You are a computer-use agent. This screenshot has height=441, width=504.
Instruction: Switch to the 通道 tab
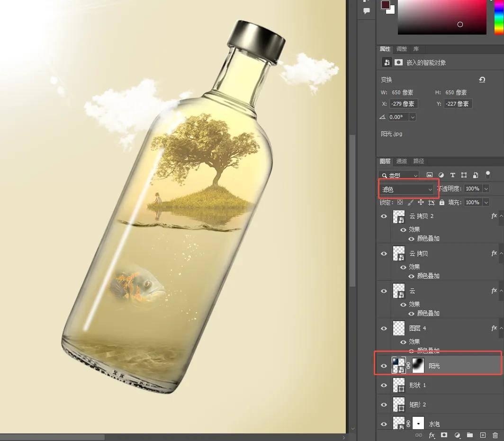coord(401,161)
